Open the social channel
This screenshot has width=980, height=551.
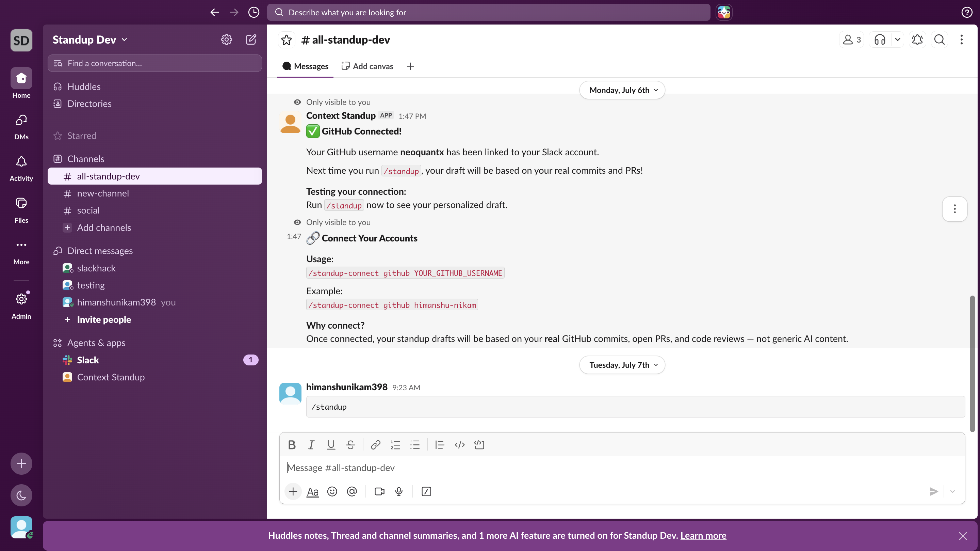154,210
